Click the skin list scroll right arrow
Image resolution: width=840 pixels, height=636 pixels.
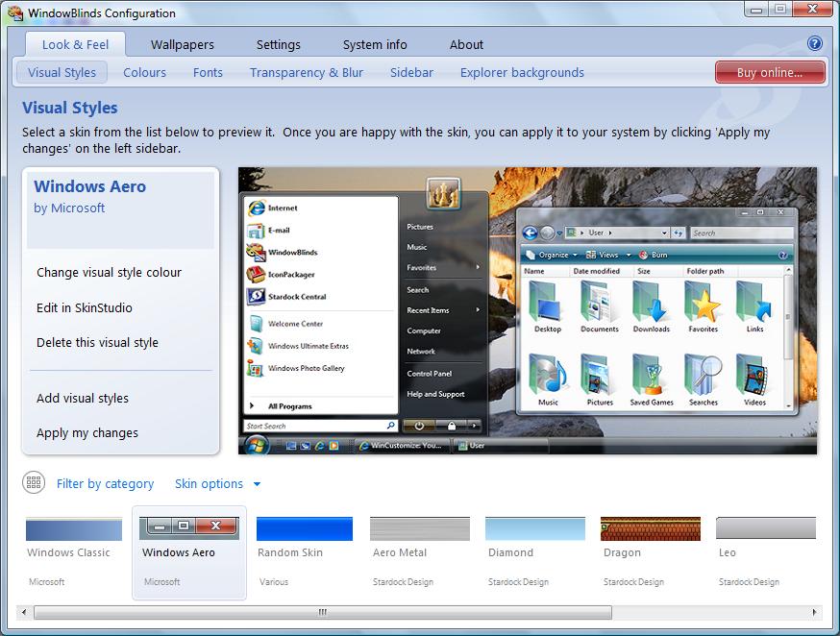coord(814,612)
